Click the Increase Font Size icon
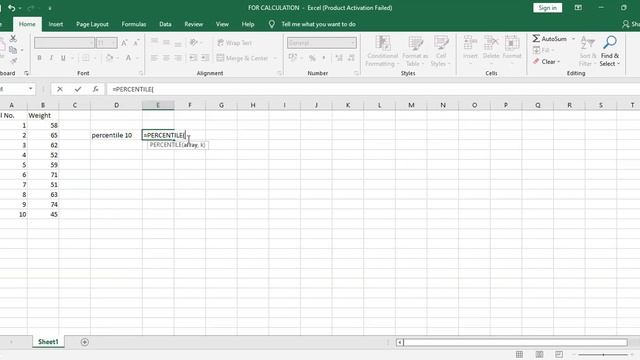This screenshot has width=640, height=360. click(x=124, y=42)
